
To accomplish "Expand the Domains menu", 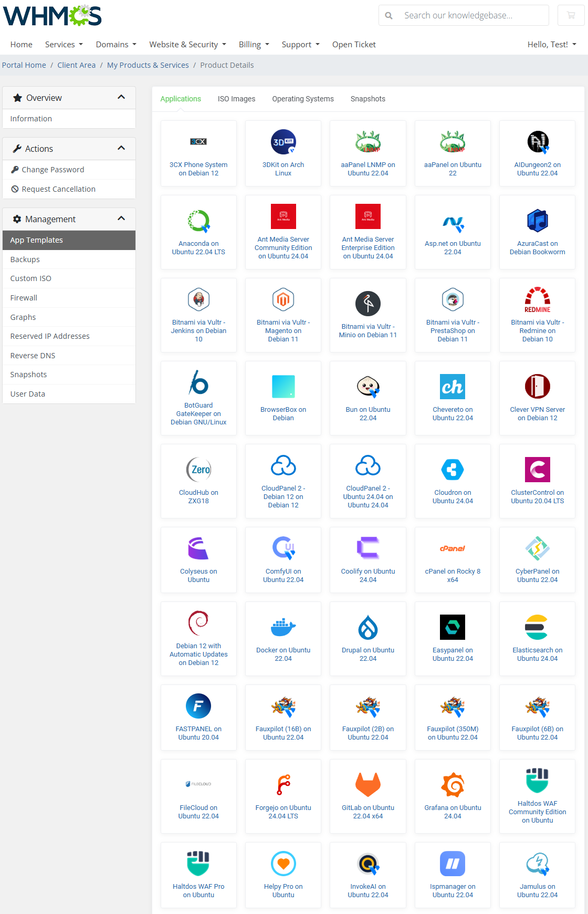I will (116, 45).
